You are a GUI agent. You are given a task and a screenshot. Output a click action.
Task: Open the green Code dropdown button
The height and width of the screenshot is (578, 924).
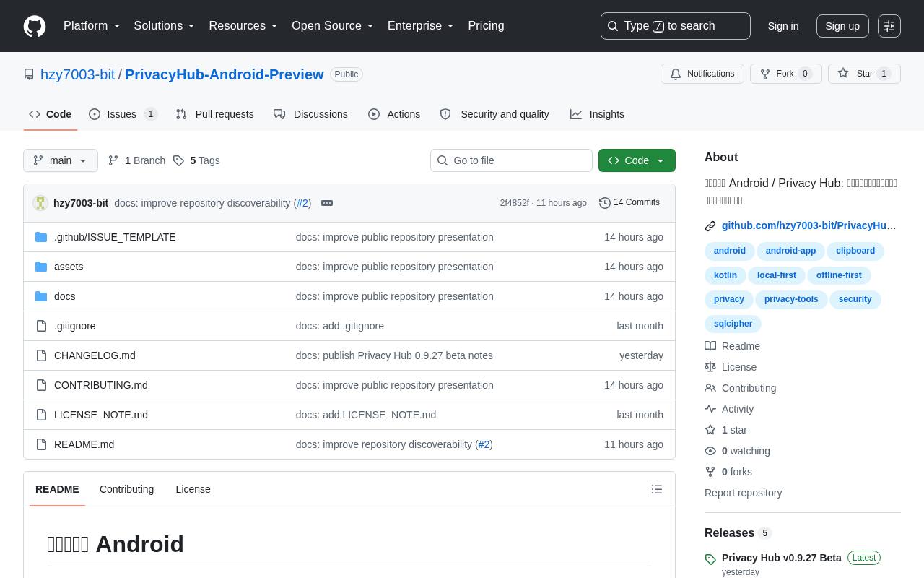pyautogui.click(x=637, y=160)
